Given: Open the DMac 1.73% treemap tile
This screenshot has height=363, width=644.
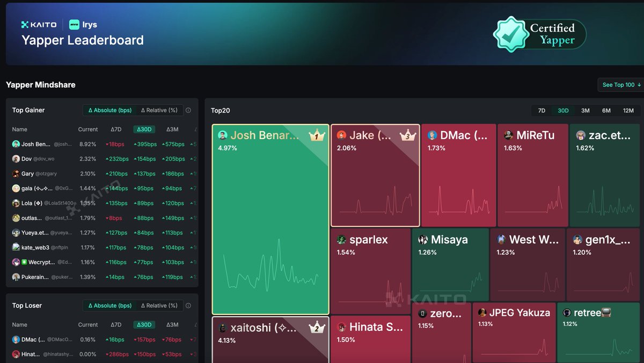Looking at the screenshot, I should [x=459, y=175].
